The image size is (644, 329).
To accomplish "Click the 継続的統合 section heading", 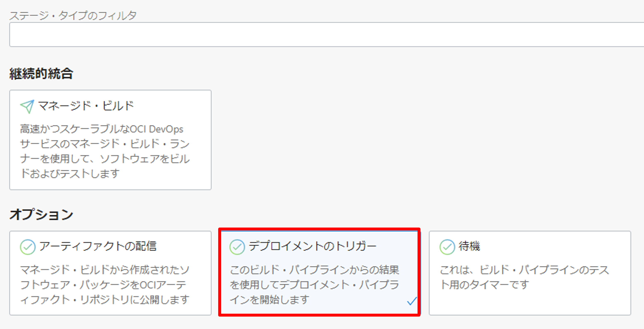I will 41,74.
